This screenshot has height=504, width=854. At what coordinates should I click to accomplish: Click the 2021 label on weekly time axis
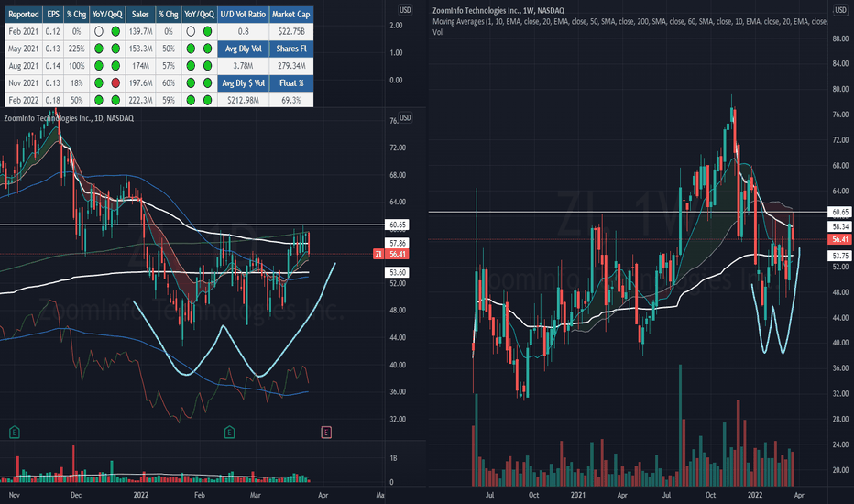(578, 495)
